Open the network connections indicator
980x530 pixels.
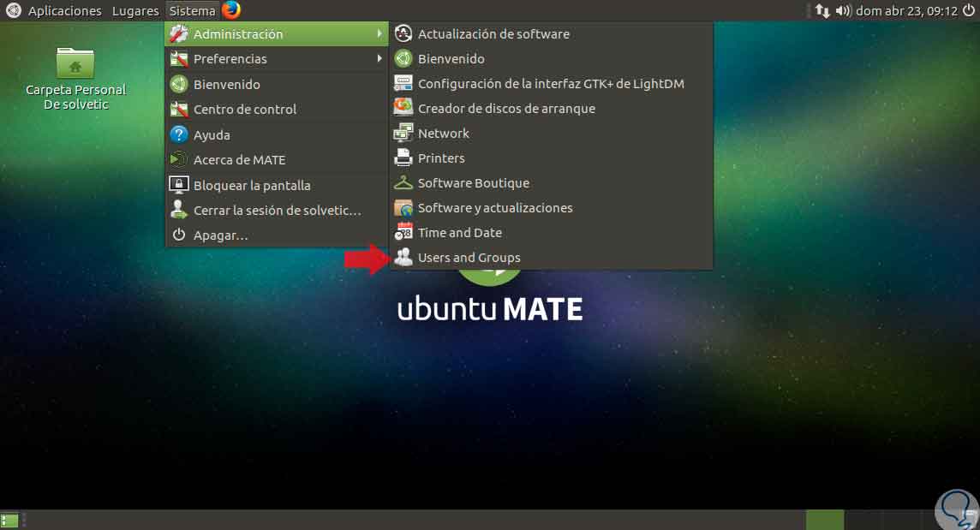point(822,10)
